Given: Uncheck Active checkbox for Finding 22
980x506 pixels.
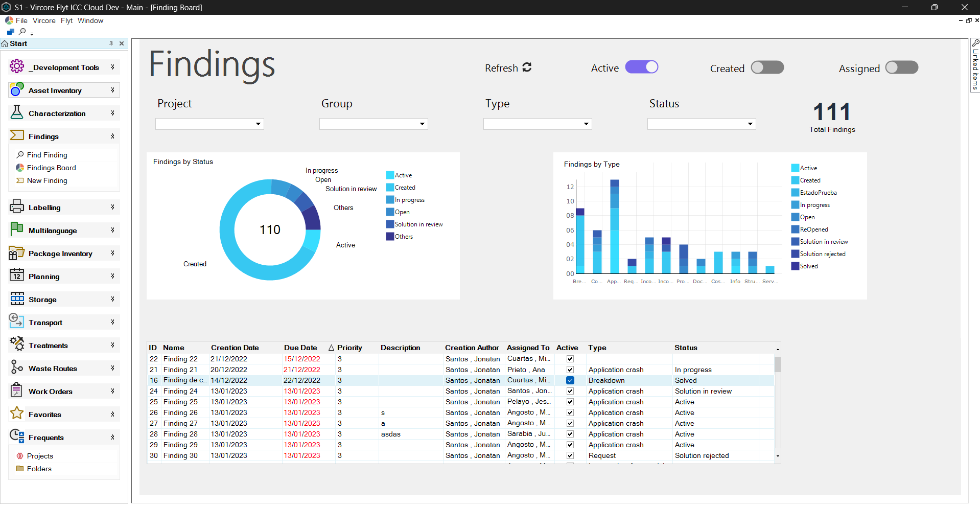Looking at the screenshot, I should 570,359.
